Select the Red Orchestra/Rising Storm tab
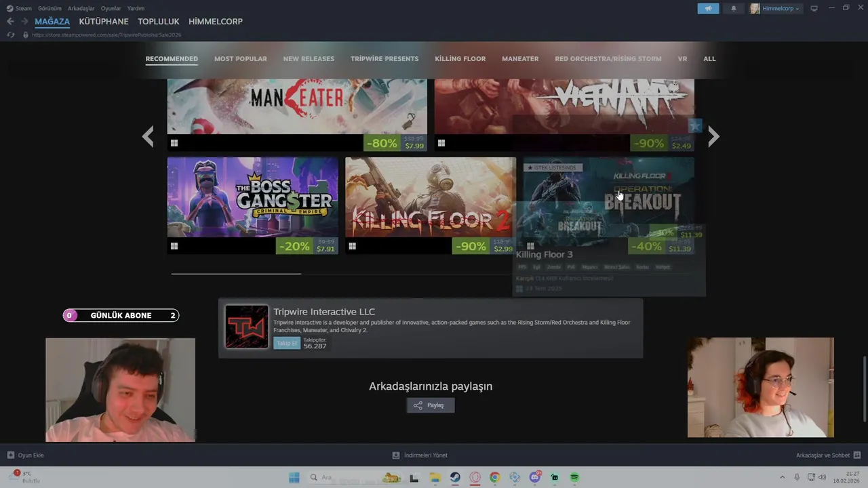 coord(608,59)
